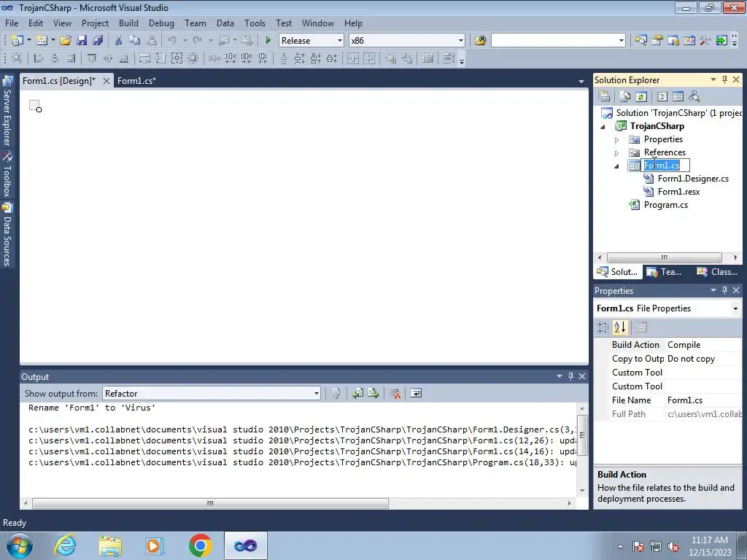Open the Release configuration dropdown
This screenshot has height=560, width=747.
click(x=340, y=41)
